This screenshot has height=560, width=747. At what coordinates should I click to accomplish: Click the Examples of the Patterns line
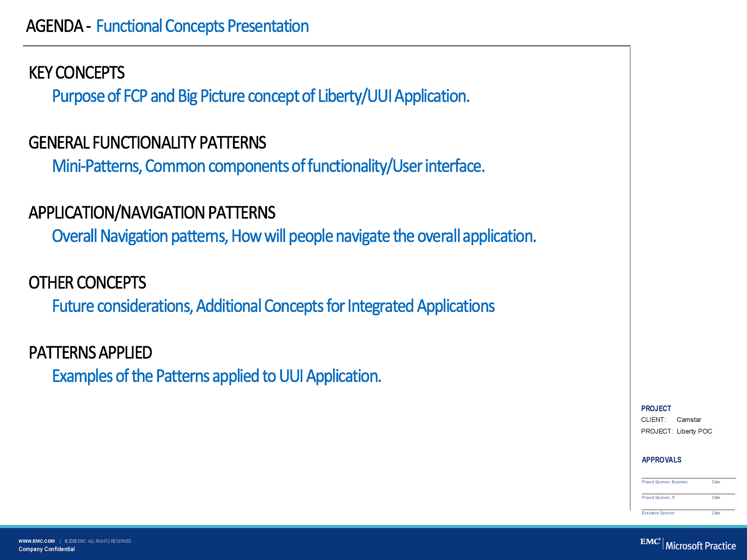click(x=217, y=376)
